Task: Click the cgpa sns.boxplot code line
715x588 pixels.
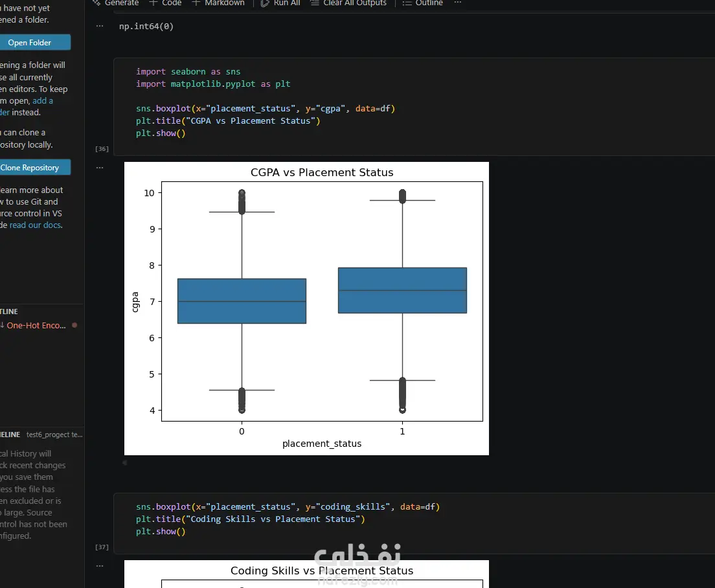Action: [x=266, y=109]
